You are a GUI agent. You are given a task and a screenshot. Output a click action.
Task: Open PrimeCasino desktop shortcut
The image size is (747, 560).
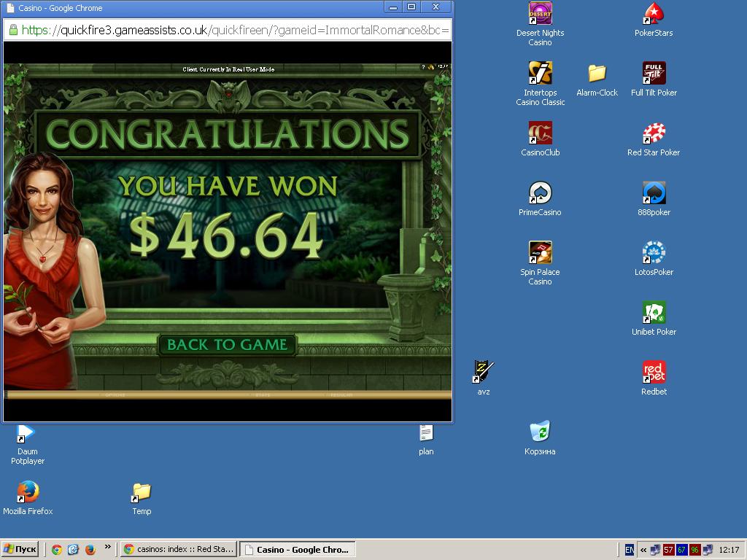click(540, 199)
